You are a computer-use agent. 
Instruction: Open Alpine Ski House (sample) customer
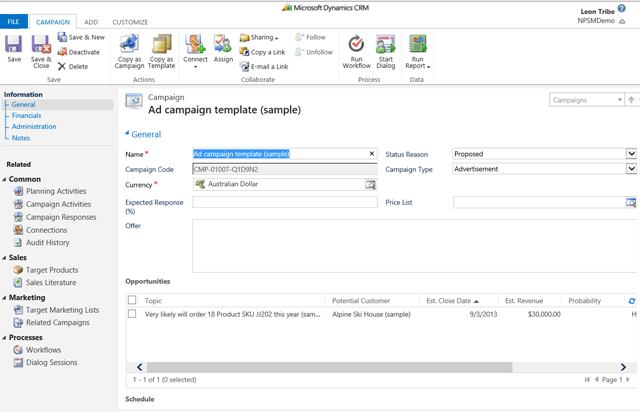coord(371,314)
